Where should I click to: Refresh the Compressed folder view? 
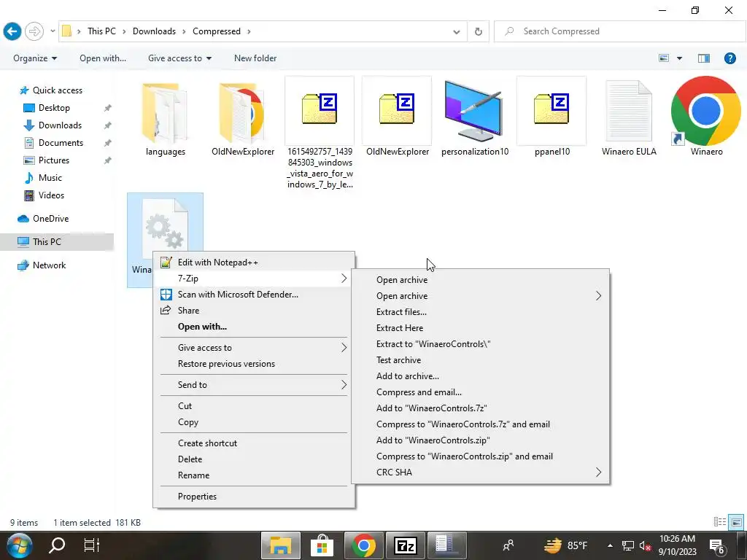tap(479, 31)
